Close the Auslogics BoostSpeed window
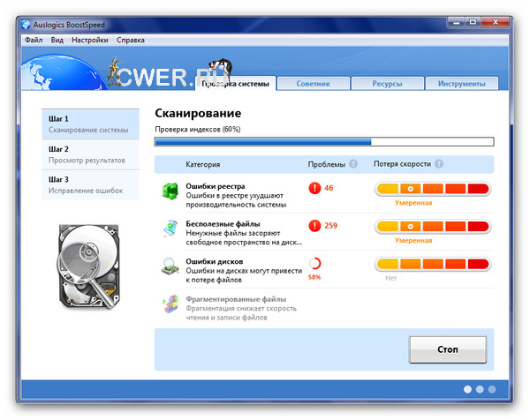 click(496, 22)
